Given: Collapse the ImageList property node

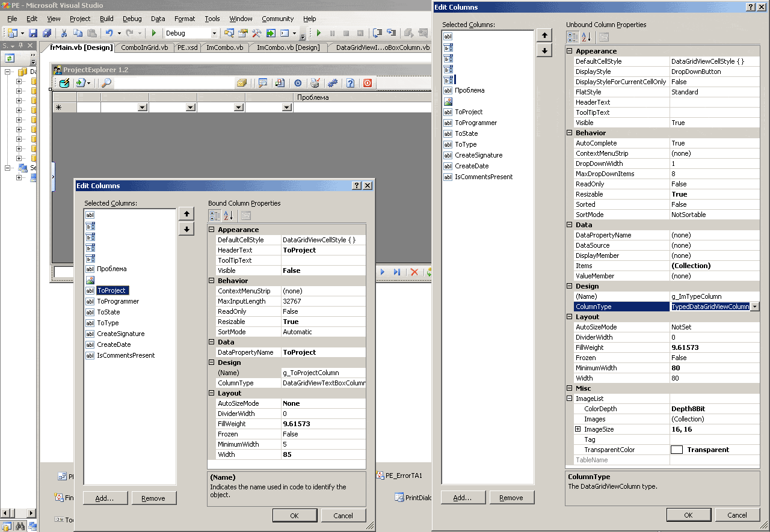Looking at the screenshot, I should pyautogui.click(x=570, y=399).
